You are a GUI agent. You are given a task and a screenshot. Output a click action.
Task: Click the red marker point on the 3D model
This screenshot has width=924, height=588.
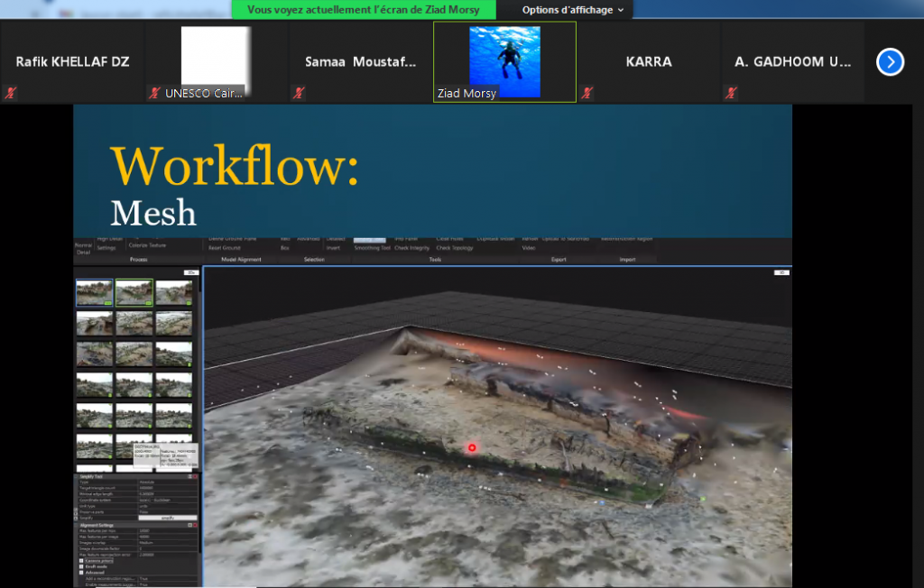[x=471, y=447]
